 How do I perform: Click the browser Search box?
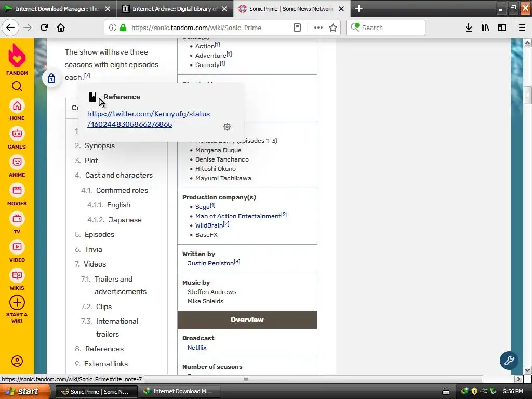(x=386, y=28)
